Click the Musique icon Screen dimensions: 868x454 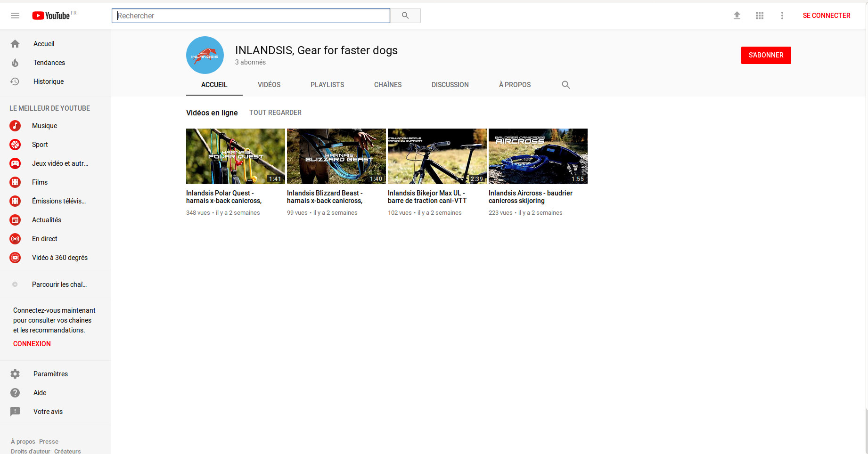tap(15, 126)
